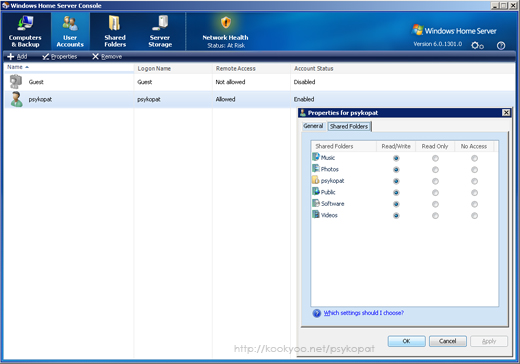520x364 pixels.
Task: Click the Windows Home Server logo
Action: click(454, 31)
